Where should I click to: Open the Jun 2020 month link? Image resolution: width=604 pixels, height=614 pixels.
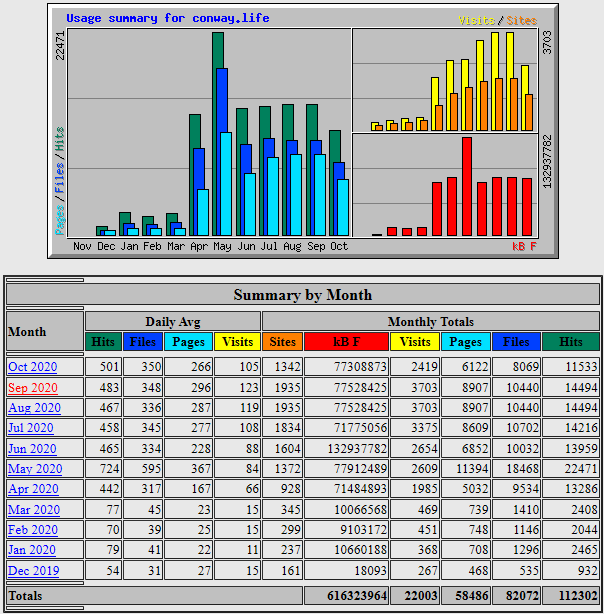point(32,448)
